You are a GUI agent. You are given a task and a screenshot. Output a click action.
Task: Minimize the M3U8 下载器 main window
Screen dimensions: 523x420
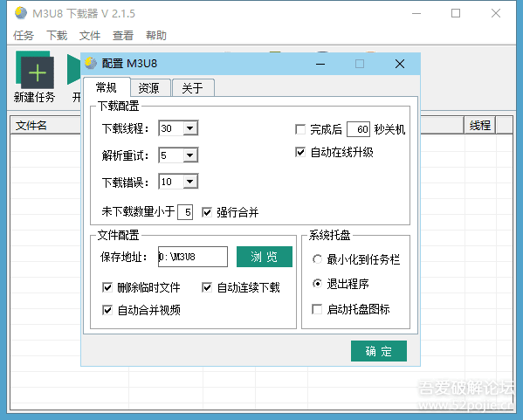click(x=416, y=13)
